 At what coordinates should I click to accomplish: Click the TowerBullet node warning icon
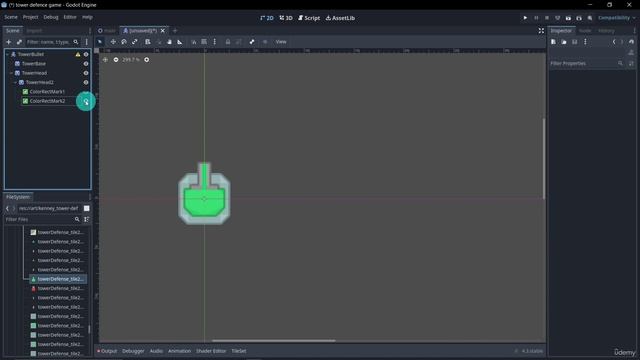tap(78, 54)
